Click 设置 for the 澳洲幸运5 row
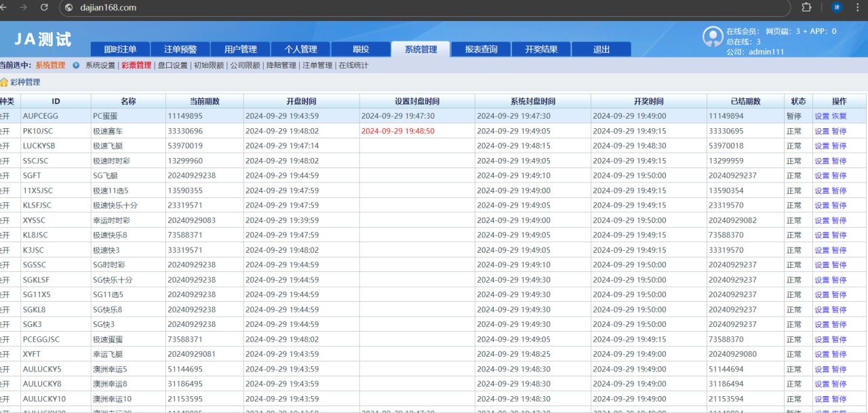 (x=821, y=370)
